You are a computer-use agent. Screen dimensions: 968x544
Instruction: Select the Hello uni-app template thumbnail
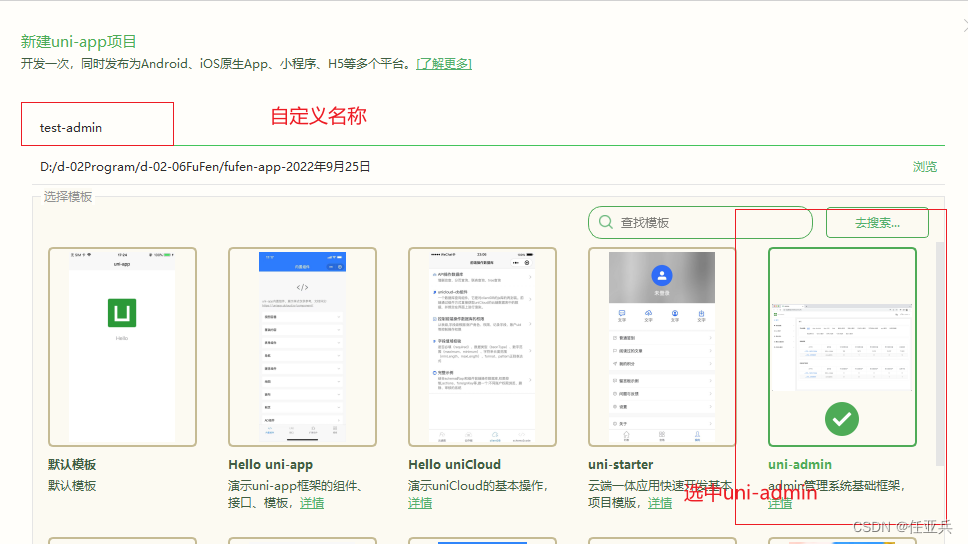coord(302,346)
